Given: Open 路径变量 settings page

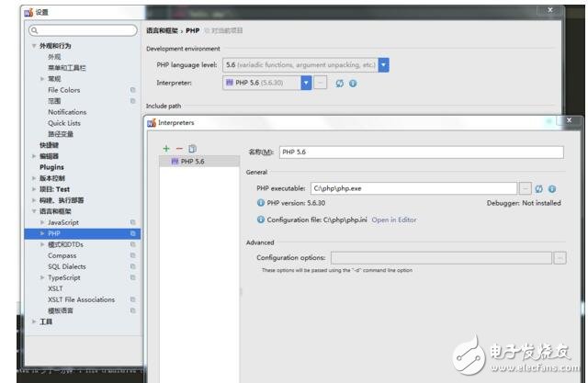Looking at the screenshot, I should point(61,134).
